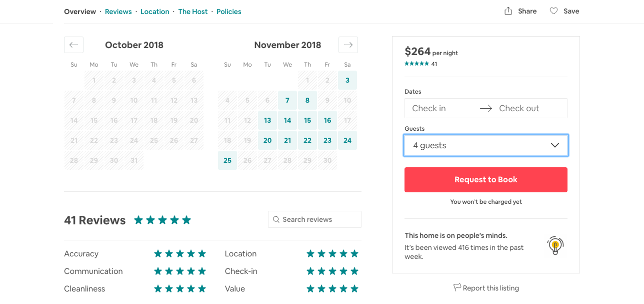
Task: Click the arrow between Check in and Check out
Action: (485, 108)
